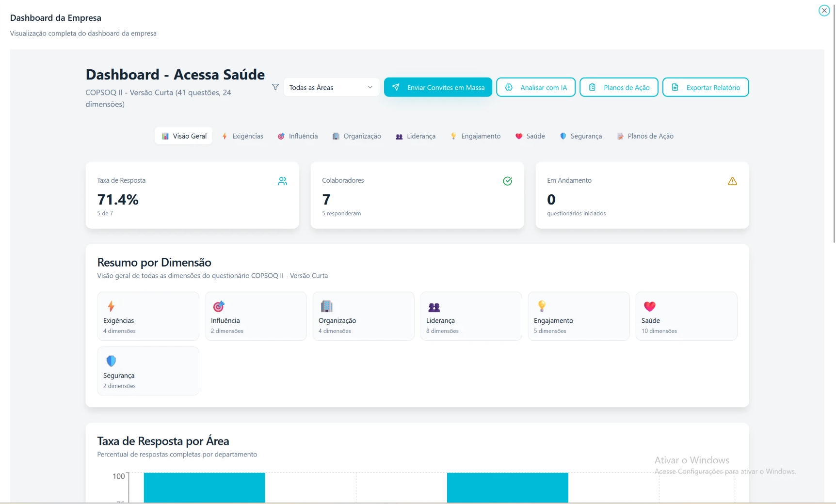Image resolution: width=836 pixels, height=504 pixels.
Task: Go to the Liderança tab
Action: tap(416, 136)
